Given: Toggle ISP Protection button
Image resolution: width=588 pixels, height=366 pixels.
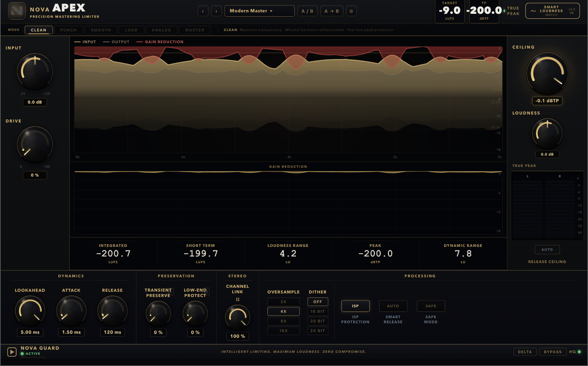Looking at the screenshot, I should click(x=355, y=306).
